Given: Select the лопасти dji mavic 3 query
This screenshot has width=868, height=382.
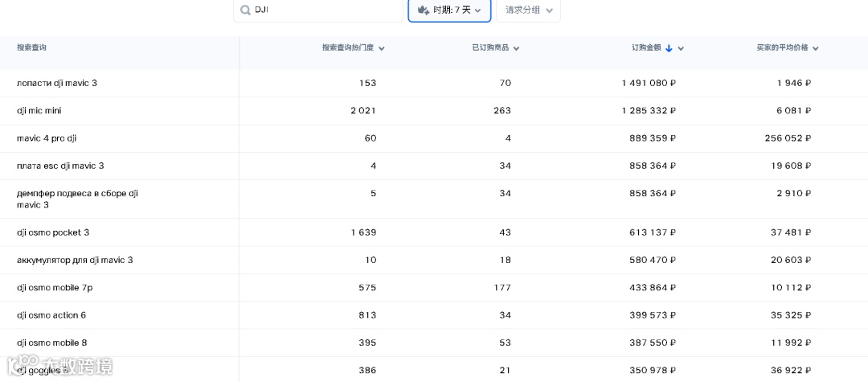Looking at the screenshot, I should coord(57,83).
